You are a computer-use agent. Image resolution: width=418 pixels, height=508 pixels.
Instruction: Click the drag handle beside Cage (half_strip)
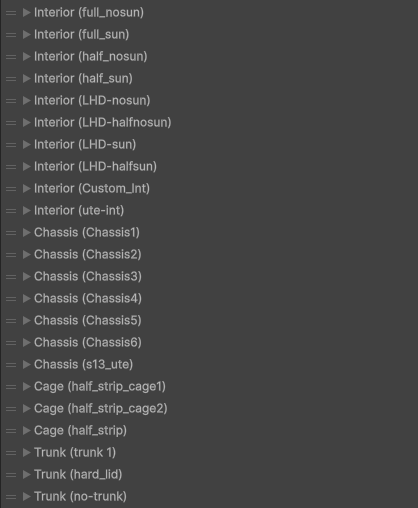click(x=11, y=431)
